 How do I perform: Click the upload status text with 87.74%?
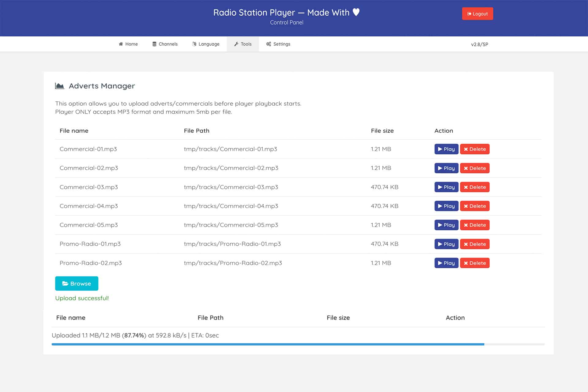point(135,335)
